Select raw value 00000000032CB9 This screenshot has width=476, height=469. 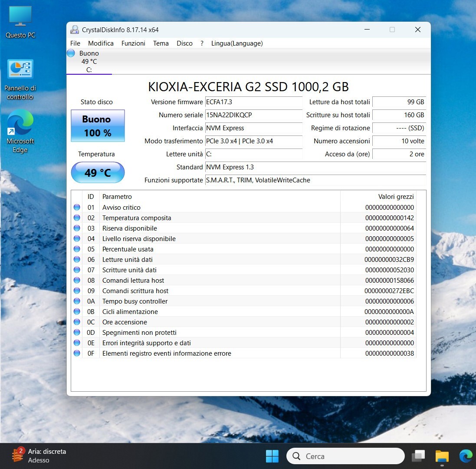(x=389, y=260)
